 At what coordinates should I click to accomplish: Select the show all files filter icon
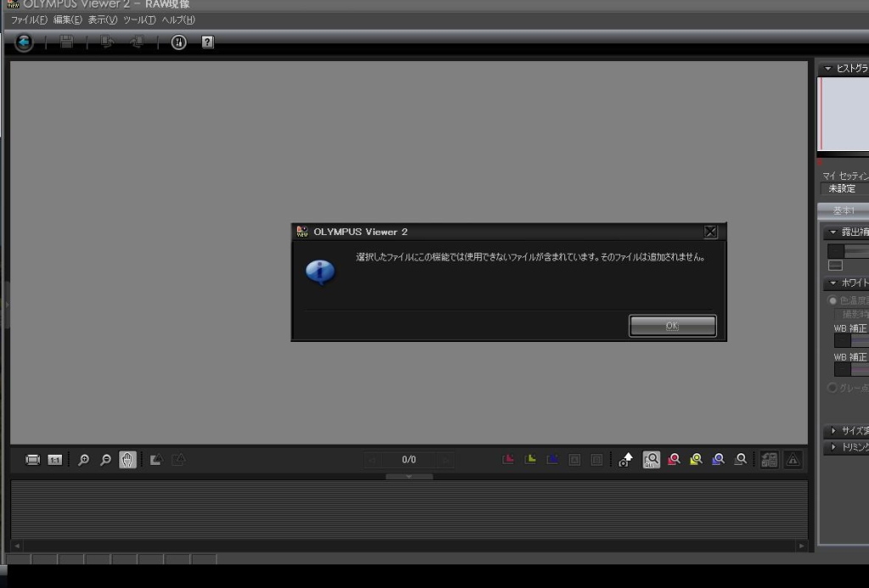(x=651, y=459)
